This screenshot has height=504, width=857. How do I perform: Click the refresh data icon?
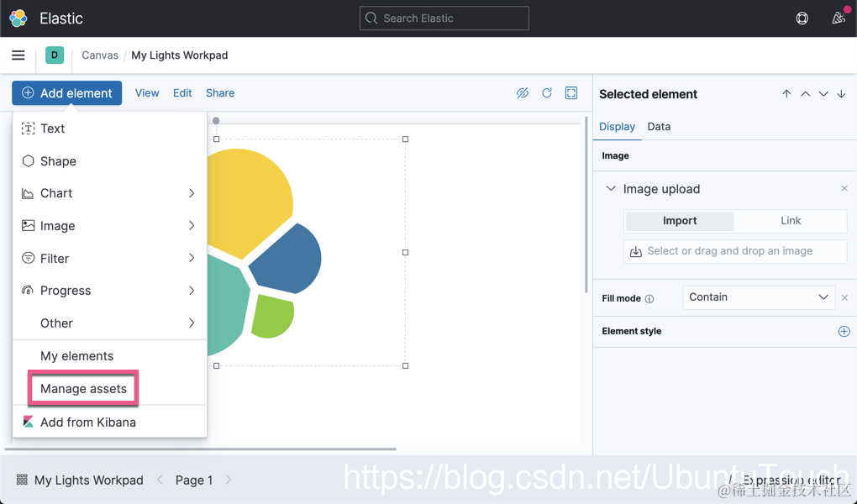click(547, 93)
